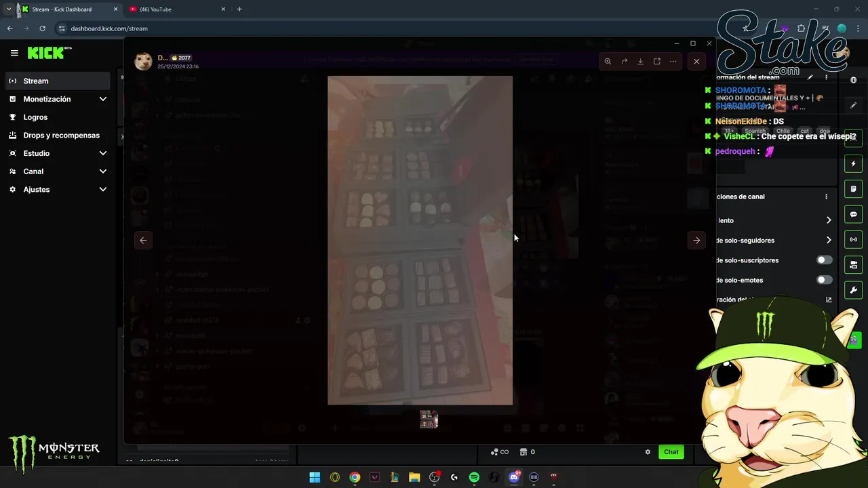Open more options ellipsis in image viewer
868x488 pixels.
[x=673, y=62]
